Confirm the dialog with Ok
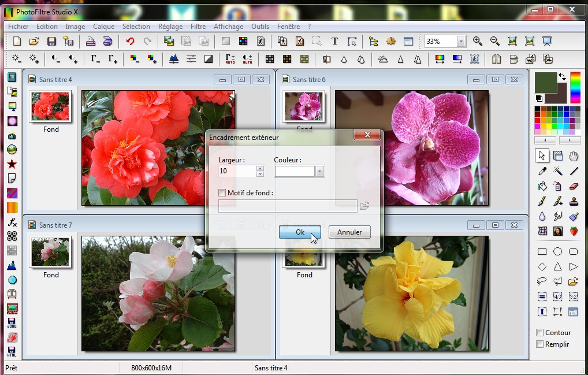 [300, 232]
